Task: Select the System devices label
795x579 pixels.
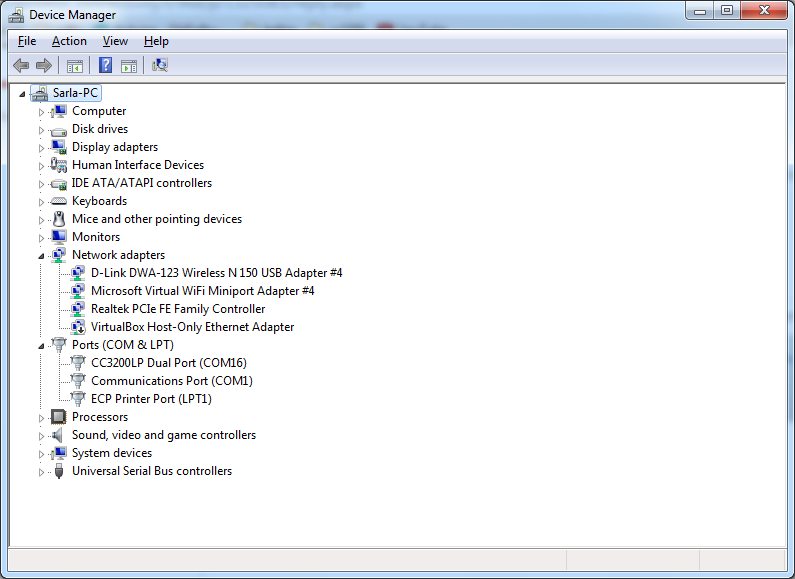Action: pyautogui.click(x=112, y=453)
